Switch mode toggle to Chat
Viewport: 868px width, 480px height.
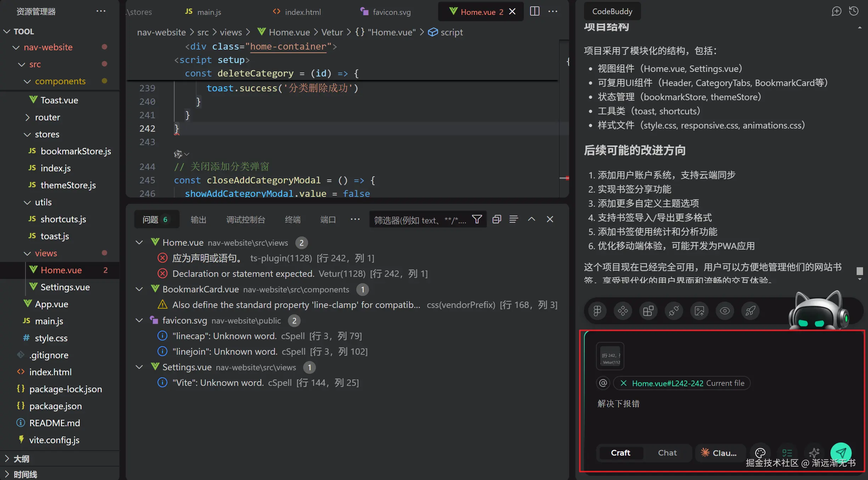coord(667,453)
